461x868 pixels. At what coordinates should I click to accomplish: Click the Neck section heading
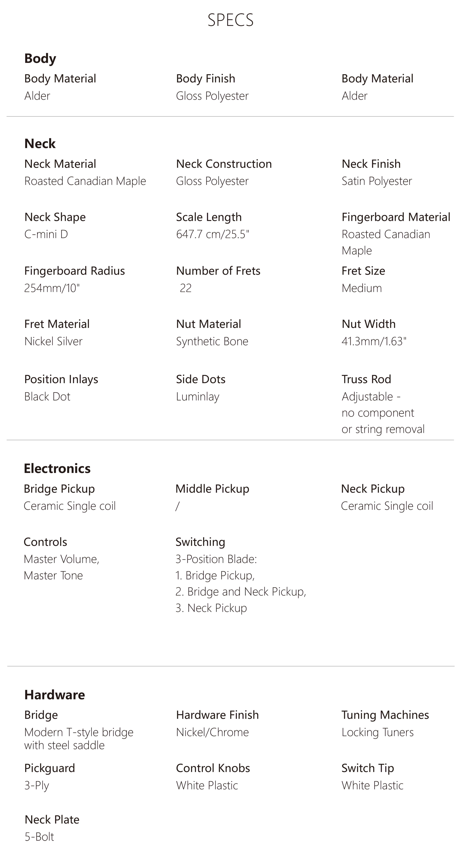pyautogui.click(x=40, y=144)
